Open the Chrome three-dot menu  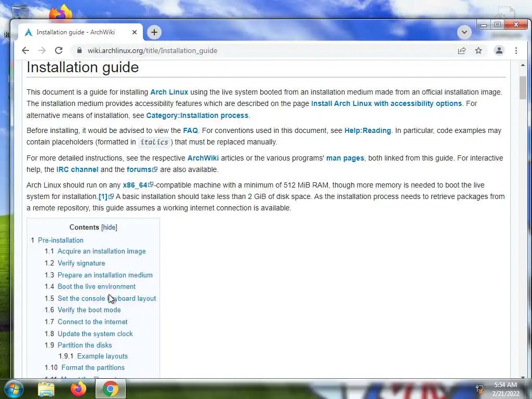click(516, 50)
